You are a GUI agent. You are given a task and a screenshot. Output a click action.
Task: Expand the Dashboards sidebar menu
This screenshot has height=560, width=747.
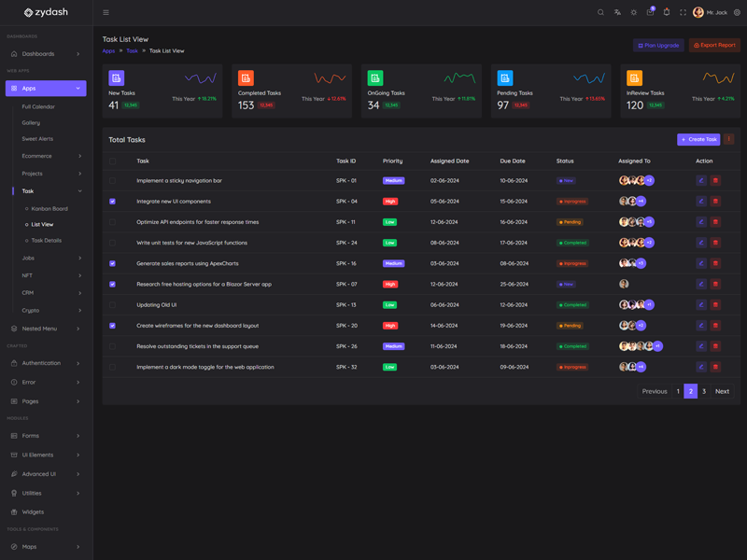coord(46,54)
